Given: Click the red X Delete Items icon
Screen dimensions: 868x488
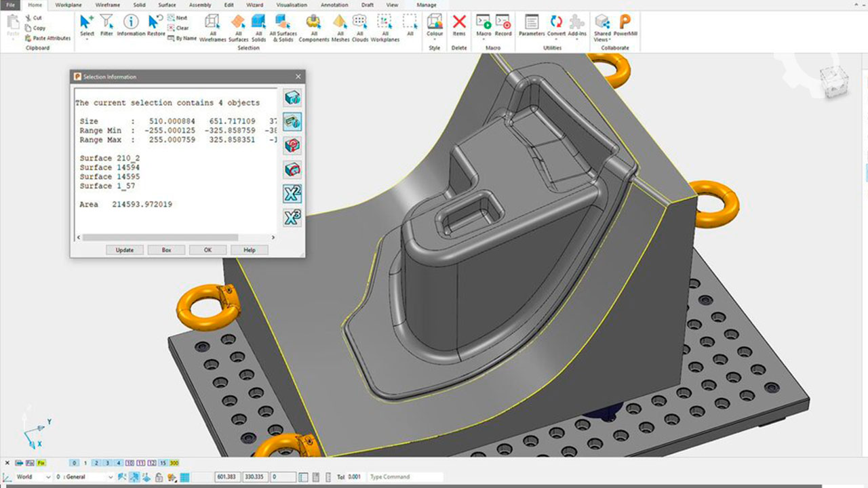Looking at the screenshot, I should point(459,22).
